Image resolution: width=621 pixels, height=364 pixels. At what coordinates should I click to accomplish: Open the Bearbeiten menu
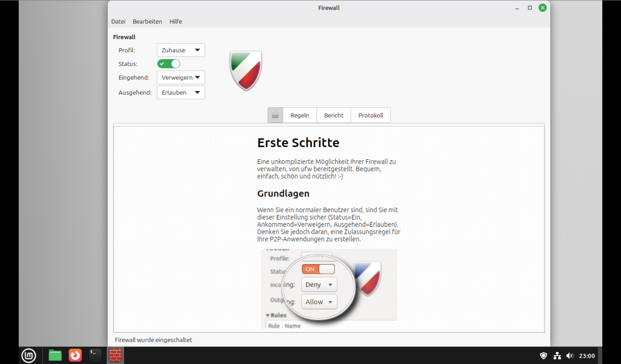click(147, 21)
